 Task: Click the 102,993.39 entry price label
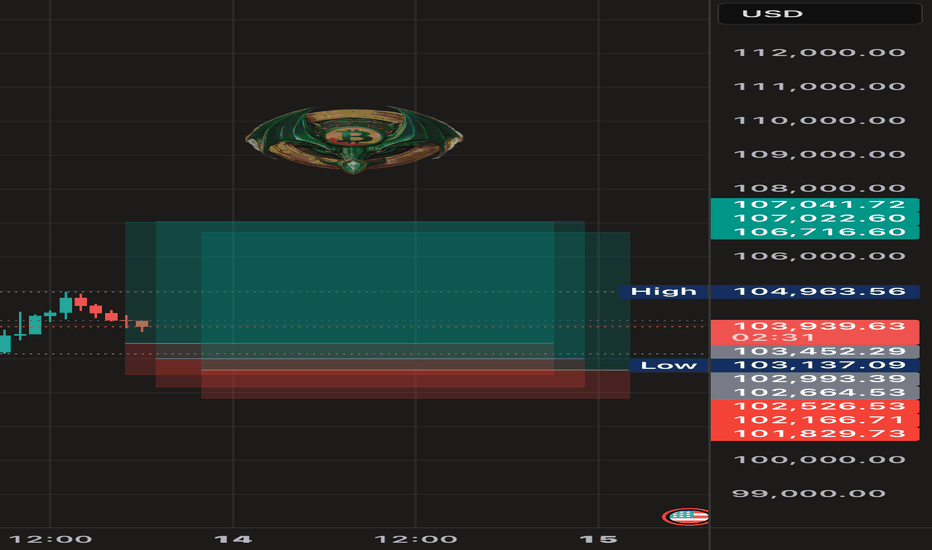(815, 379)
